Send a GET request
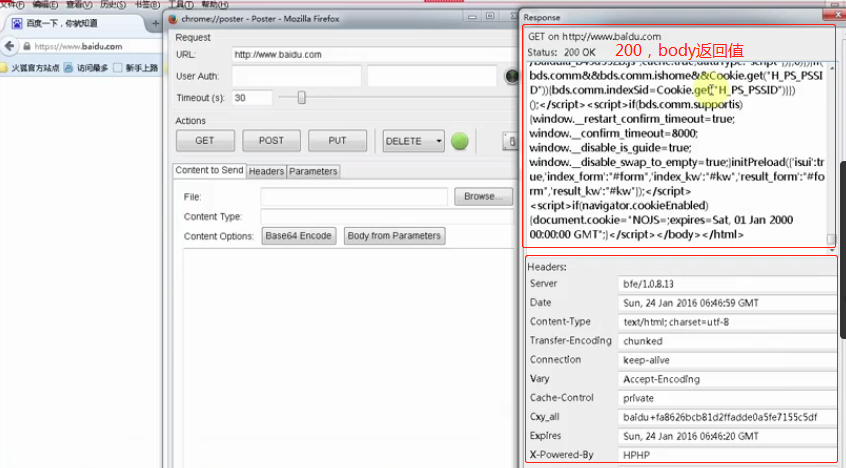 click(204, 140)
